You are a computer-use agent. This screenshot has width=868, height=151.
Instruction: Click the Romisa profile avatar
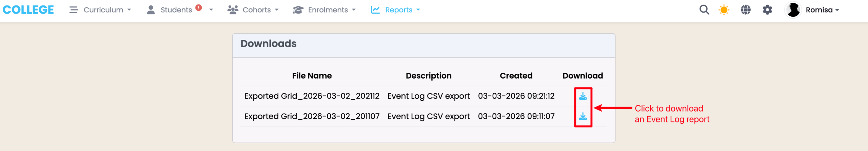pos(793,10)
